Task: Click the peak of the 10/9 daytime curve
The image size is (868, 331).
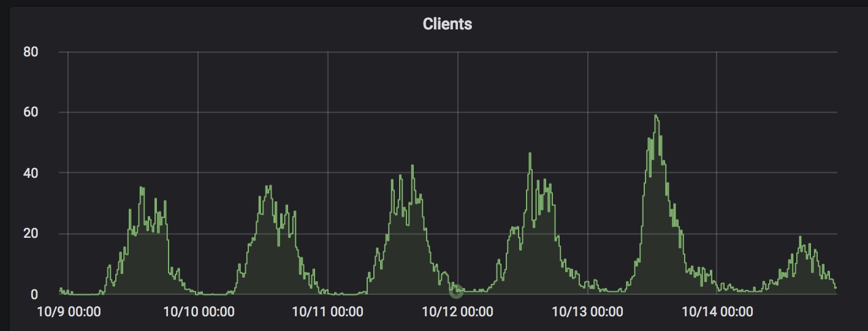Action: [x=142, y=188]
